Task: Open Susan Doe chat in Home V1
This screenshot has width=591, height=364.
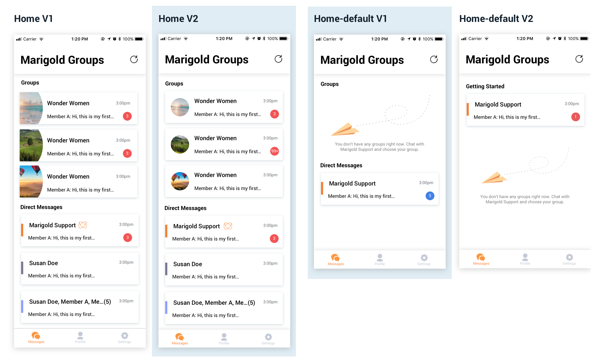Action: pyautogui.click(x=79, y=268)
